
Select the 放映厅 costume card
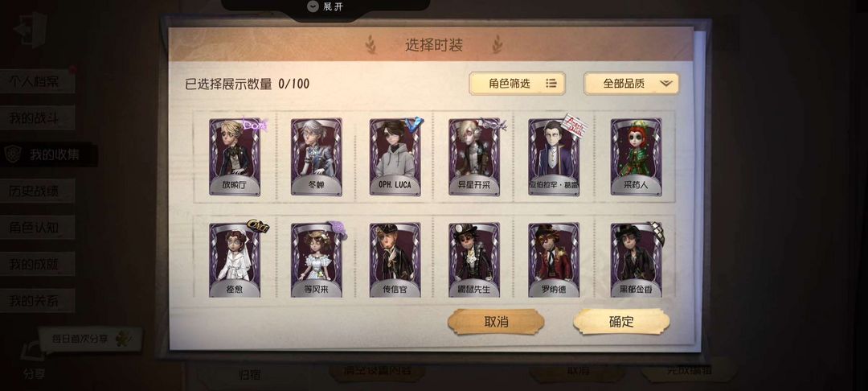[x=234, y=157]
